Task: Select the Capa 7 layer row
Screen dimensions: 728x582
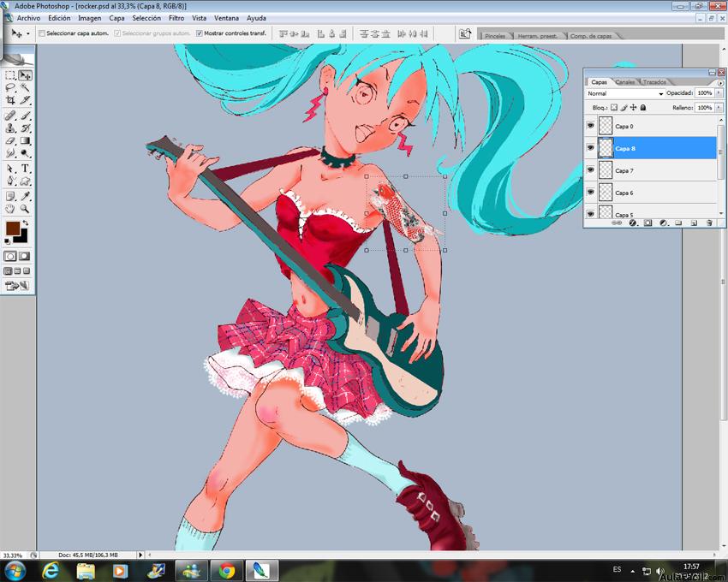Action: (651, 170)
